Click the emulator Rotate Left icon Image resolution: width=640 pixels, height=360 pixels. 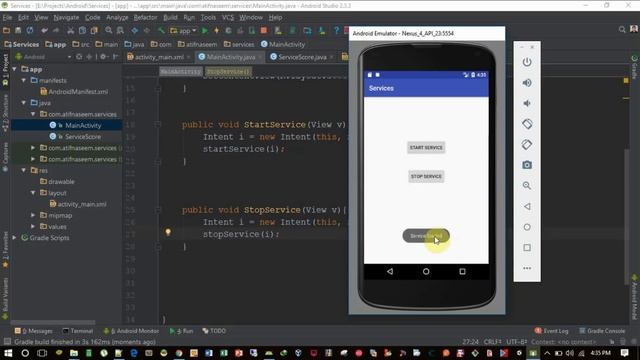527,124
